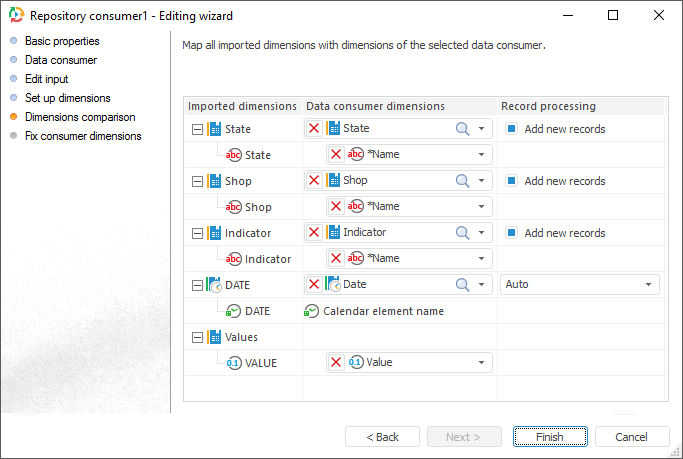683x459 pixels.
Task: Click the Back button
Action: coord(382,437)
